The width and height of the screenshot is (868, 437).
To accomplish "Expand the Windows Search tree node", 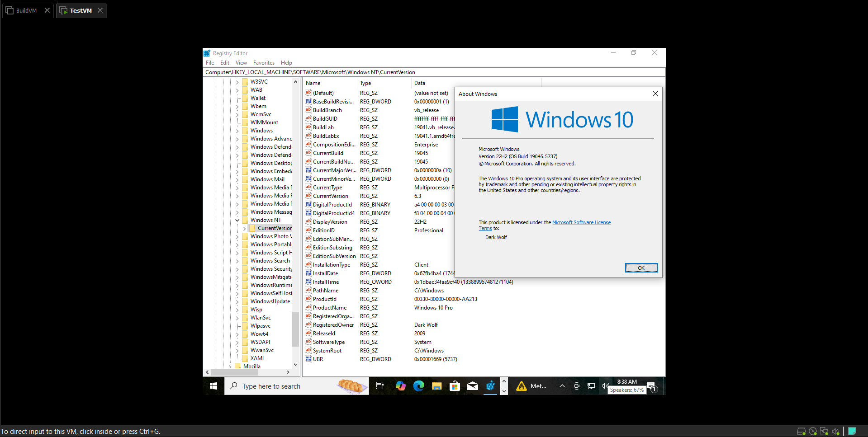I will (x=237, y=261).
